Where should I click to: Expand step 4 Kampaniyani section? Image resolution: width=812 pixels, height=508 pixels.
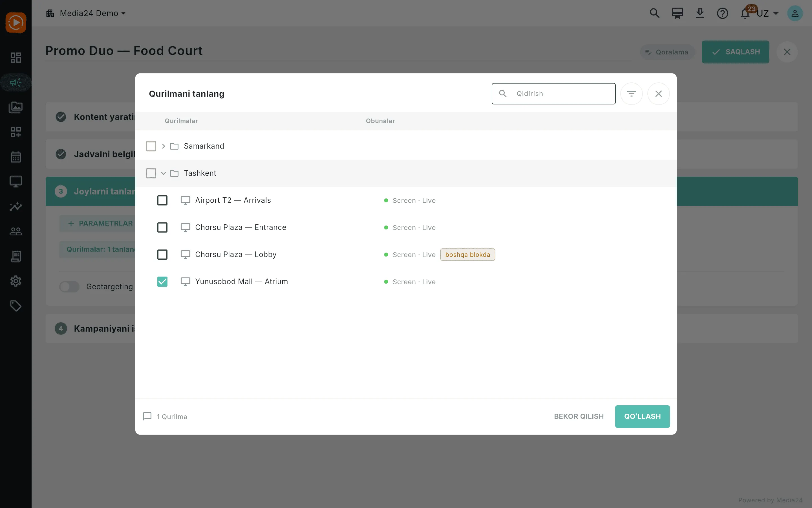422,329
